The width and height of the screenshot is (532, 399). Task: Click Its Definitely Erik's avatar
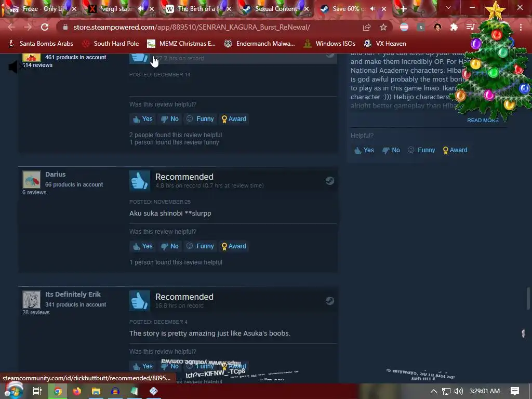coord(32,300)
